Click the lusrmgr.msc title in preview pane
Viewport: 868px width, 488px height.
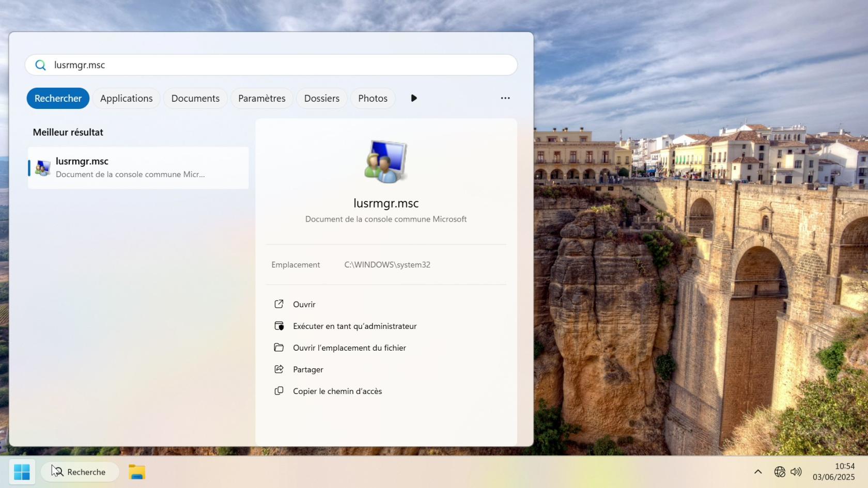click(386, 203)
